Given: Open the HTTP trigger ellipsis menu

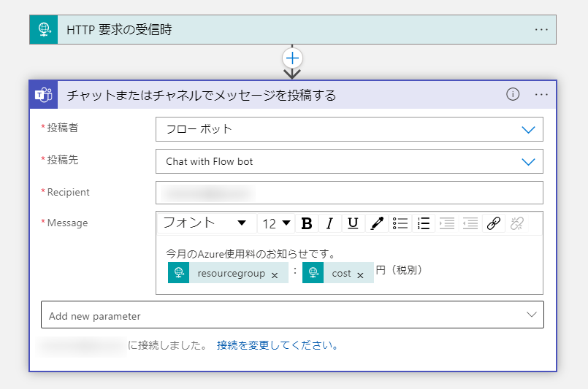Looking at the screenshot, I should pyautogui.click(x=541, y=30).
